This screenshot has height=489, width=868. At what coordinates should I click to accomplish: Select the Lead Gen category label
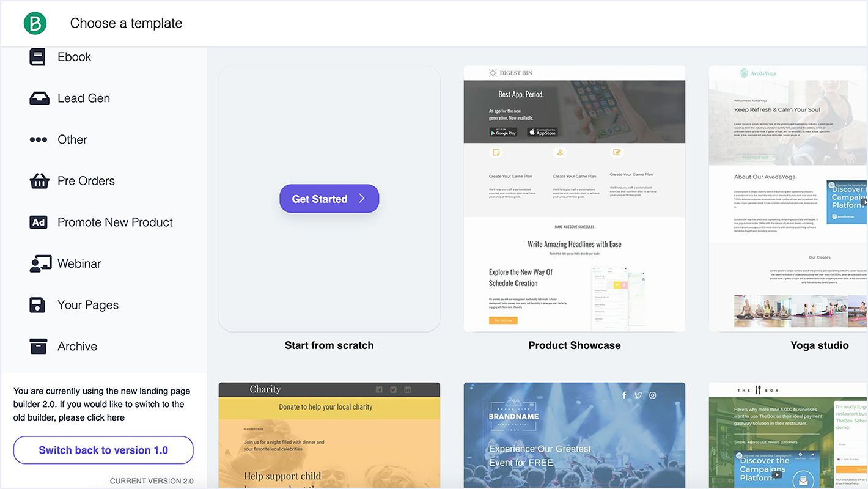tap(84, 98)
